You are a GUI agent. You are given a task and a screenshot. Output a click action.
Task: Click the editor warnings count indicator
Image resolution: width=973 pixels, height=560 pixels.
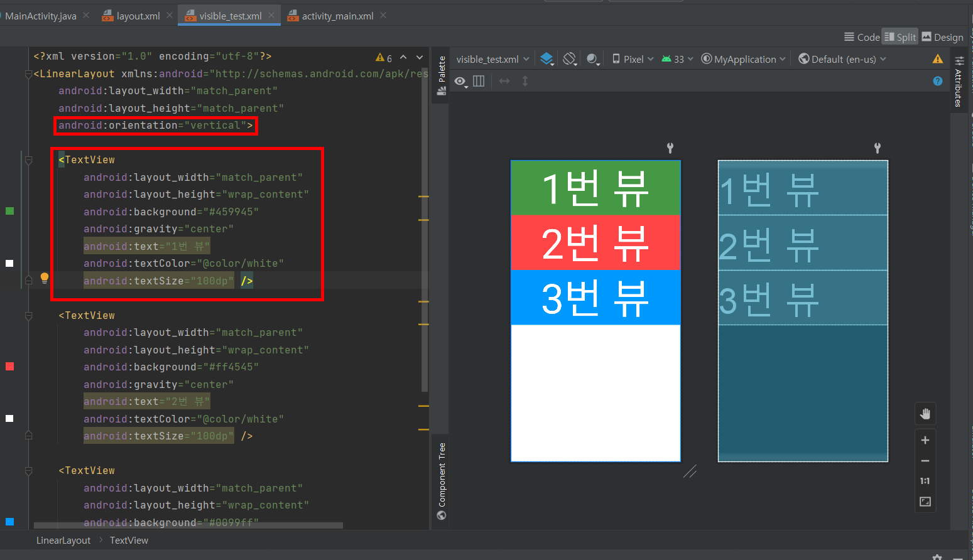[384, 58]
